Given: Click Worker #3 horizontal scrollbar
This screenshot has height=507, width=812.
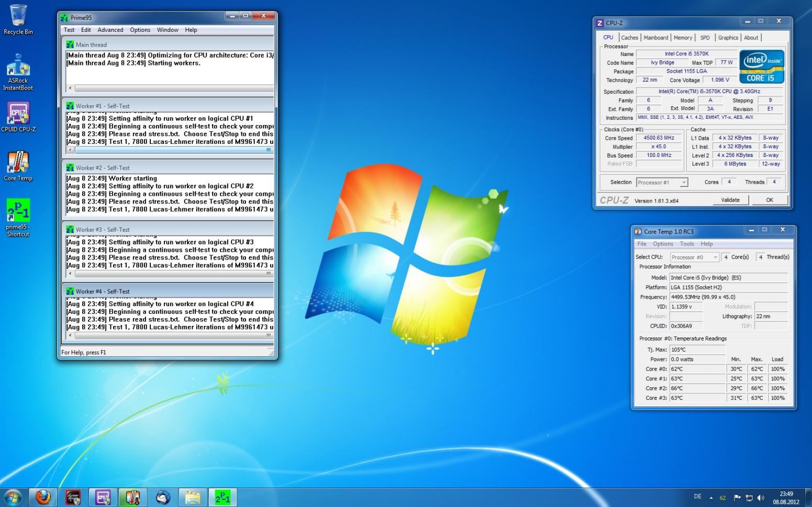Looking at the screenshot, I should 170,273.
